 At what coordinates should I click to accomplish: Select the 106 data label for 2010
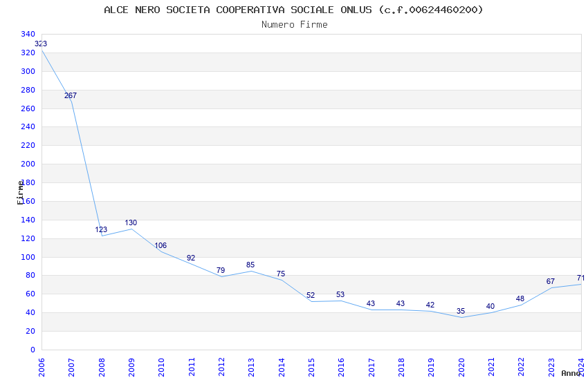[x=160, y=245]
